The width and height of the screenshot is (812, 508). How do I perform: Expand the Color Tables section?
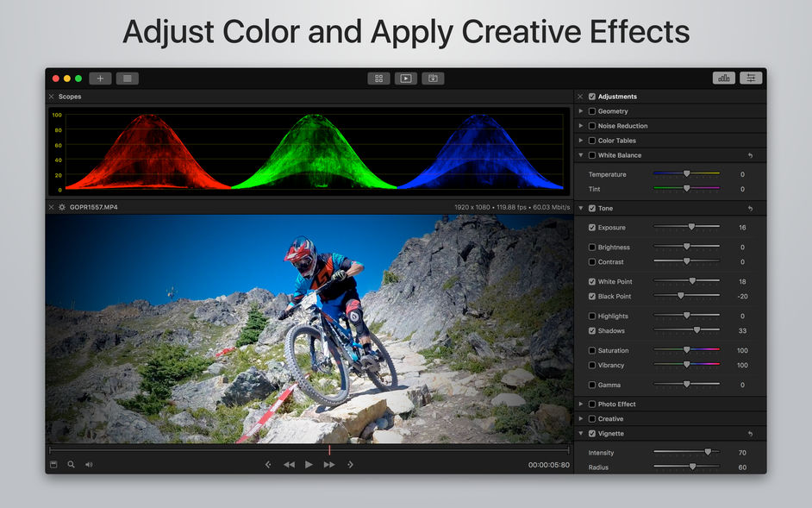tap(581, 140)
